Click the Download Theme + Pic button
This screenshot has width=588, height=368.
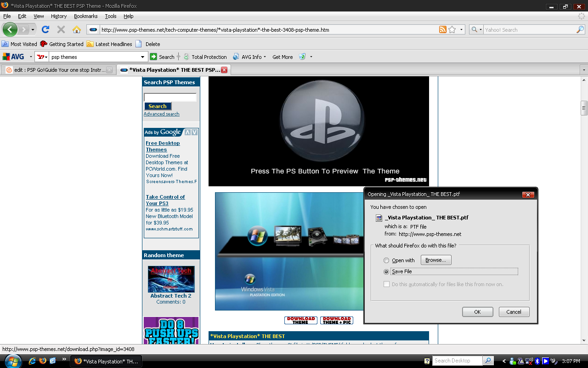tap(337, 320)
